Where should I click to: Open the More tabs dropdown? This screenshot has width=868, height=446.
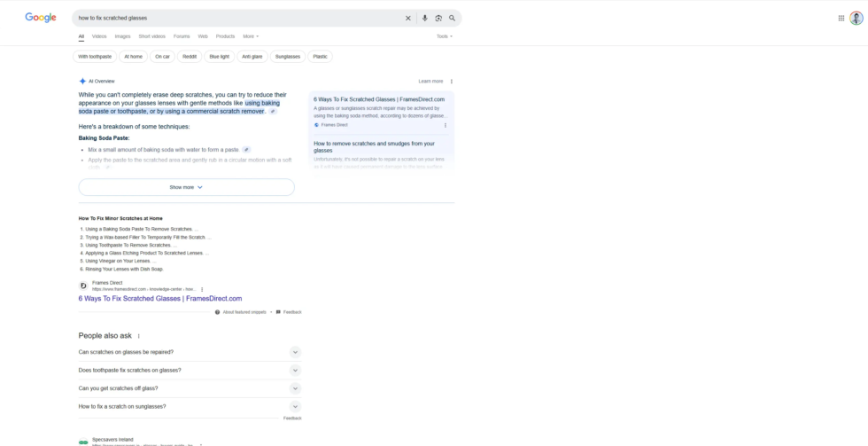click(250, 36)
